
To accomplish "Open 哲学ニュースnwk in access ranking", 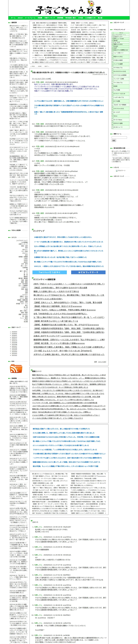I will pyautogui.click(x=119, y=39).
